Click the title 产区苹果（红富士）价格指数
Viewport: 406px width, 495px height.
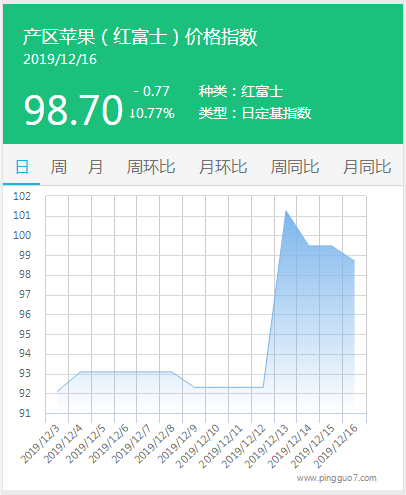point(140,37)
